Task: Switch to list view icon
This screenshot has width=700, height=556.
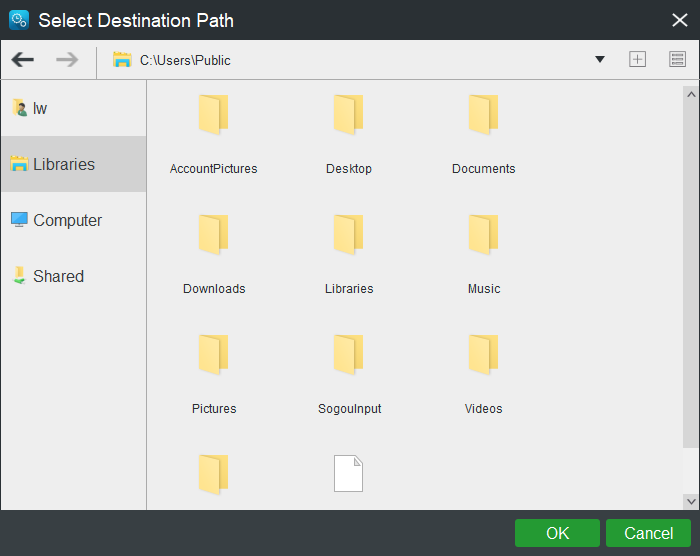Action: [x=677, y=60]
